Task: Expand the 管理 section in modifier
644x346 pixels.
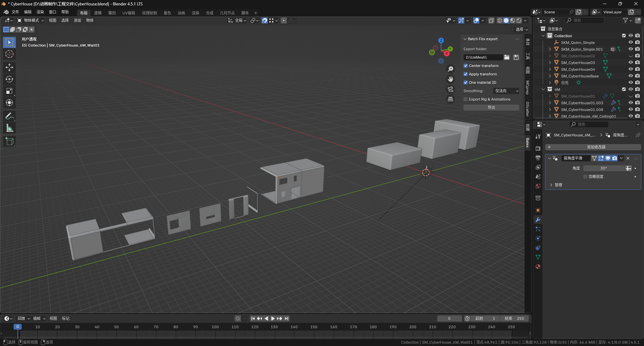Action: [x=551, y=185]
